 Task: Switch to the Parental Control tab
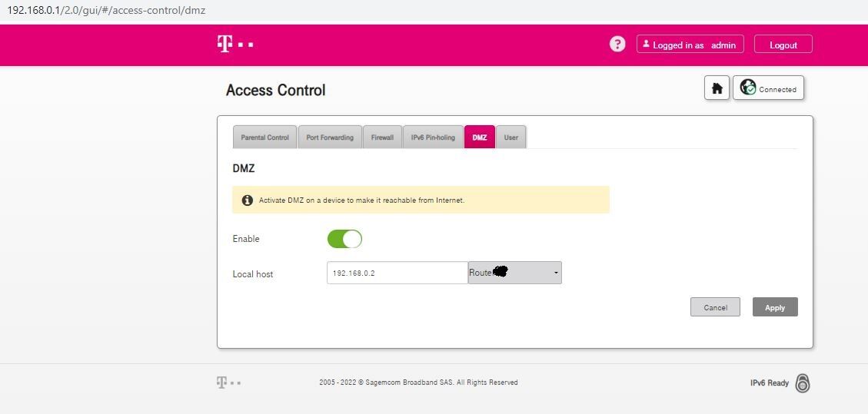pos(264,137)
